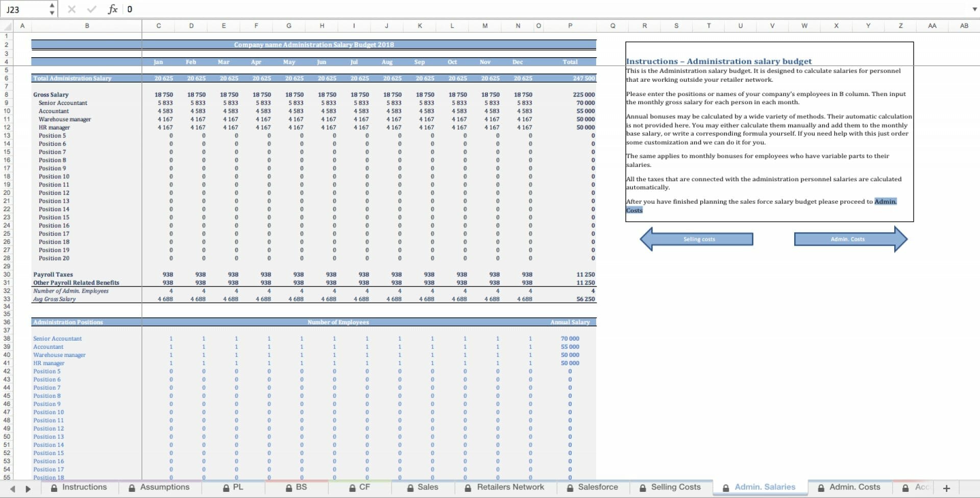This screenshot has width=980, height=498.
Task: Click the 'Number of Employees' header cell
Action: 338,322
